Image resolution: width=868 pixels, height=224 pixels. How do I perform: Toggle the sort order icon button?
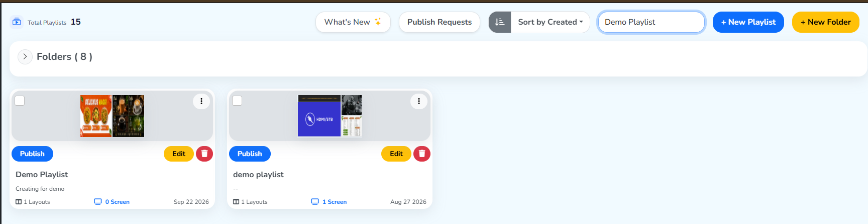pos(500,22)
